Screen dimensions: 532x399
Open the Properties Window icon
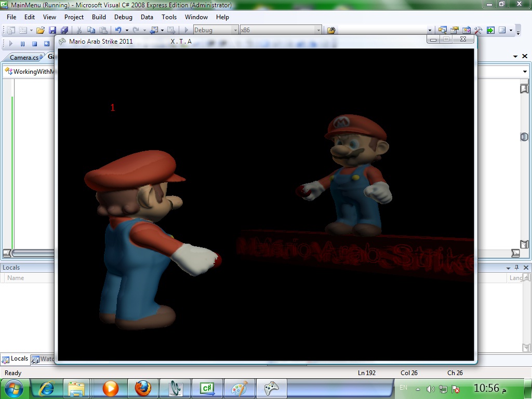(x=454, y=30)
